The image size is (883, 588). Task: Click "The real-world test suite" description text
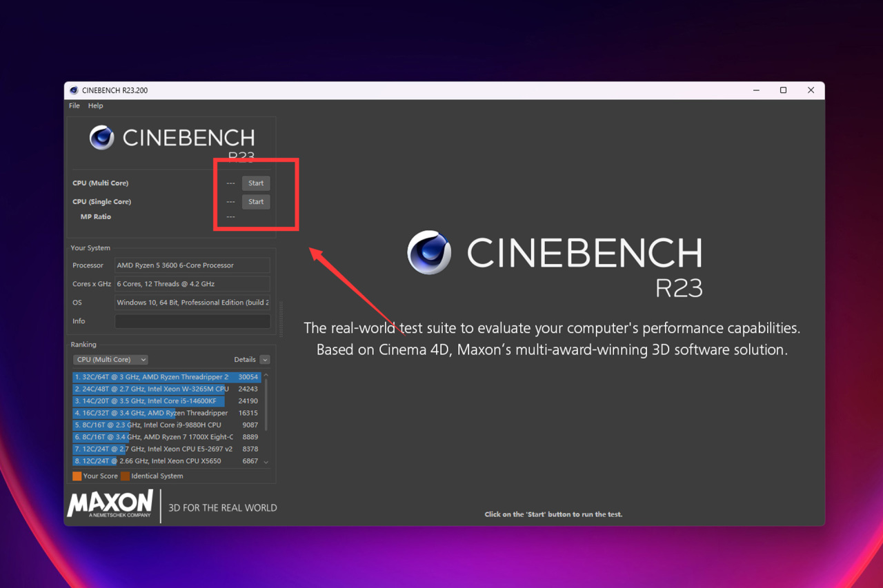pyautogui.click(x=552, y=328)
